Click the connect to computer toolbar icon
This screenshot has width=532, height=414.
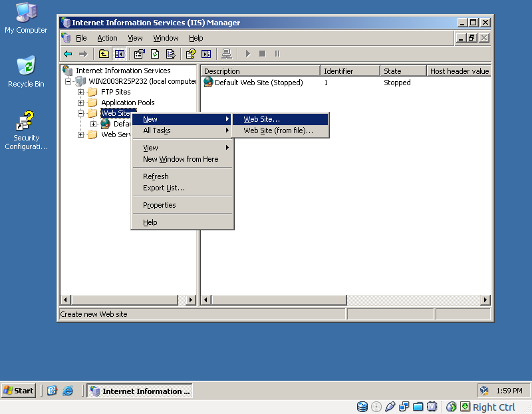click(x=226, y=54)
